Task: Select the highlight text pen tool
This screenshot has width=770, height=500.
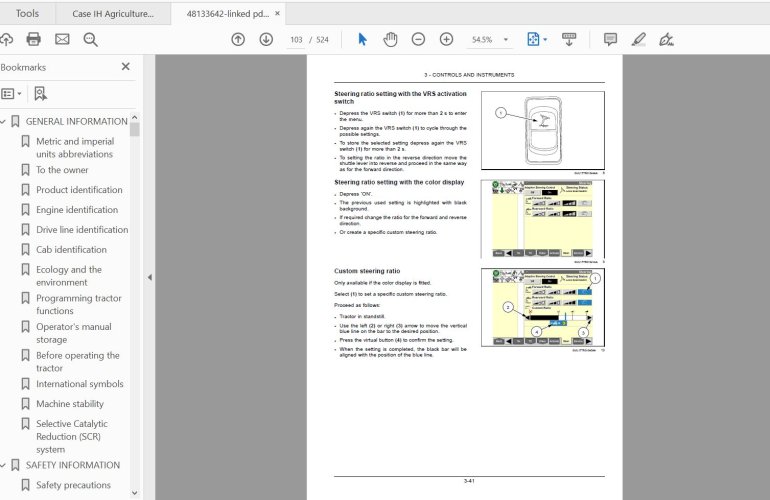Action: [x=638, y=39]
